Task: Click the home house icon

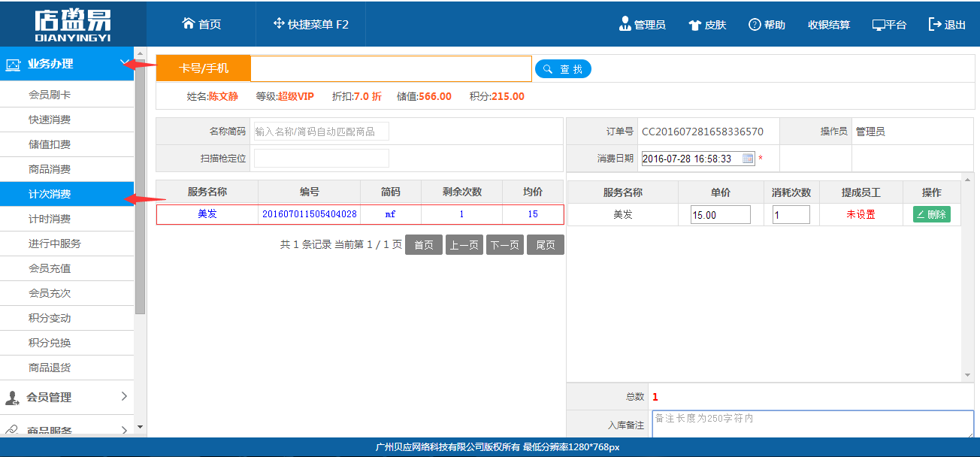Action: coord(189,23)
